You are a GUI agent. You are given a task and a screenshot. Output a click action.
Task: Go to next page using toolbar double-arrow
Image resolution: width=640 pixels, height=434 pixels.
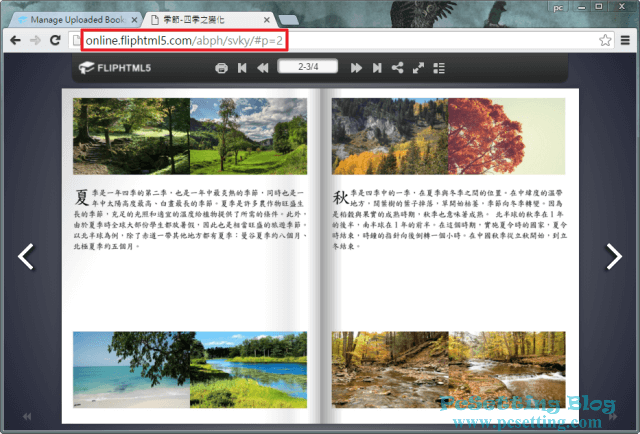[355, 68]
